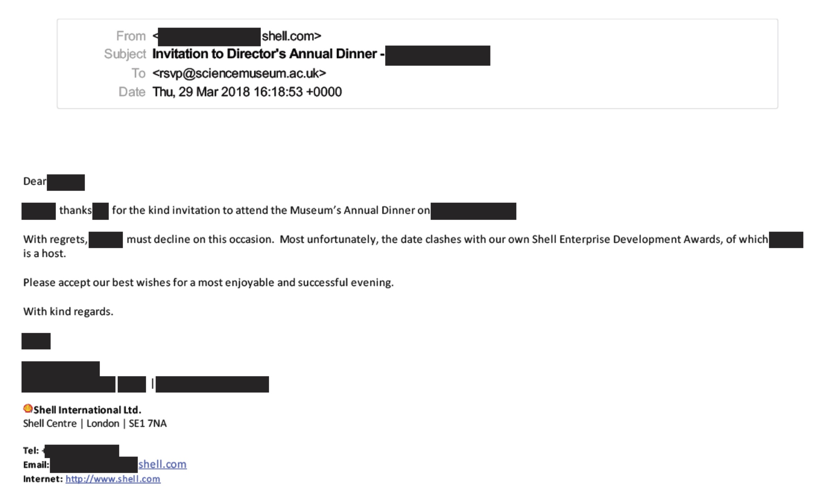
Task: Click the Subject header label
Action: (x=125, y=54)
